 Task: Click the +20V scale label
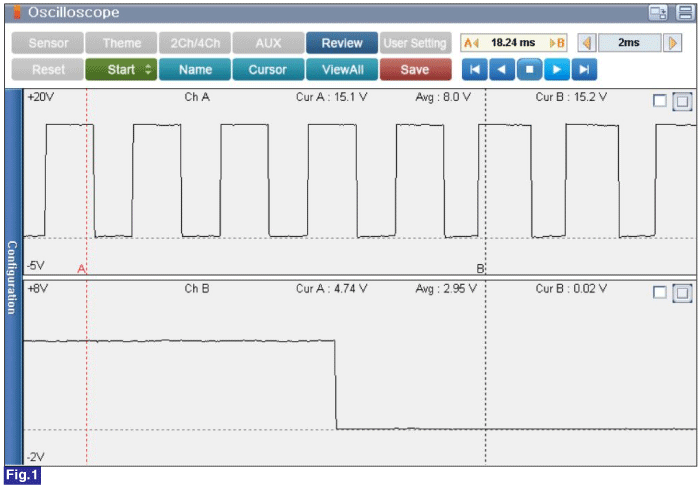[x=41, y=97]
